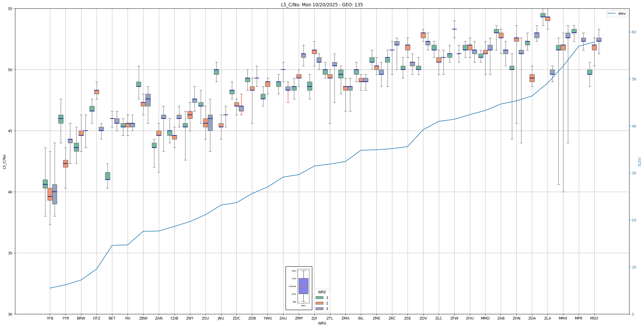Screen dimensions: 644x328
Task: Click the elev line legend entry
Action: (617, 13)
